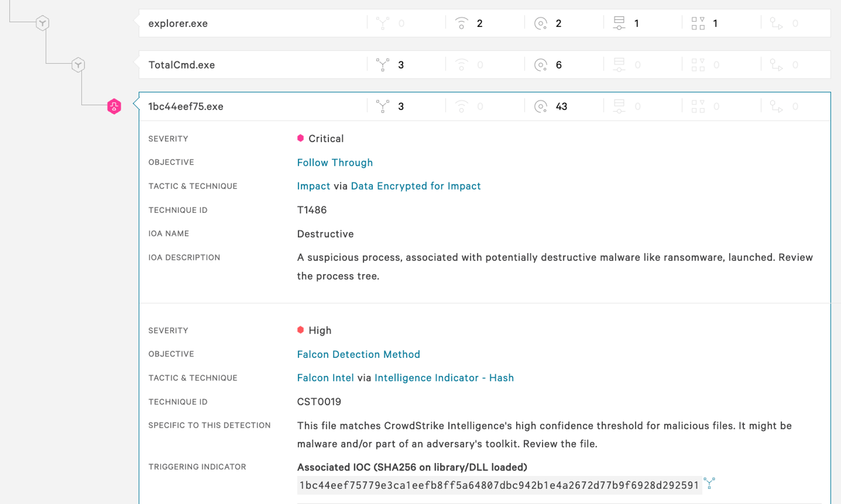Expand the TotalCmd.exe process row

click(x=485, y=65)
